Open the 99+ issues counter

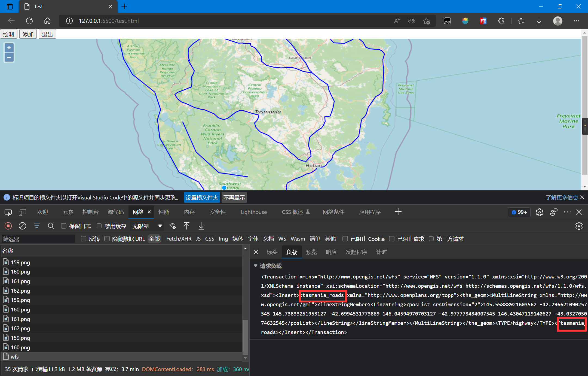(x=519, y=212)
